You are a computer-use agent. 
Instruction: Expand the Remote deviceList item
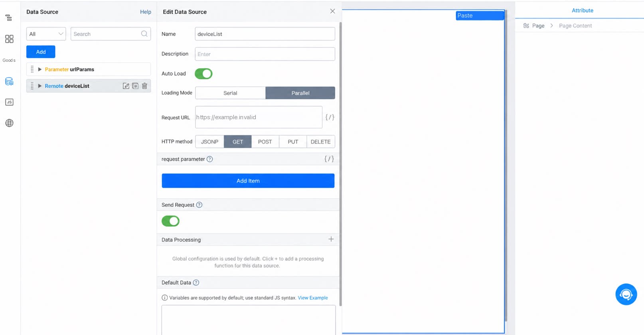tap(40, 86)
